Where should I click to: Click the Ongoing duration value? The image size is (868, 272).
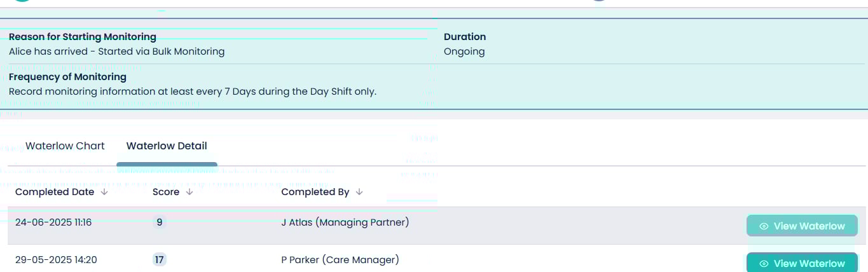(x=464, y=51)
